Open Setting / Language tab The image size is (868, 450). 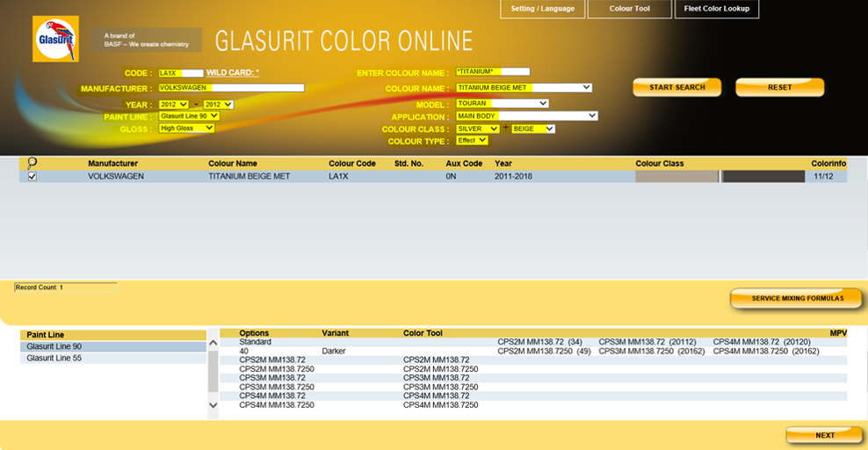pyautogui.click(x=543, y=9)
